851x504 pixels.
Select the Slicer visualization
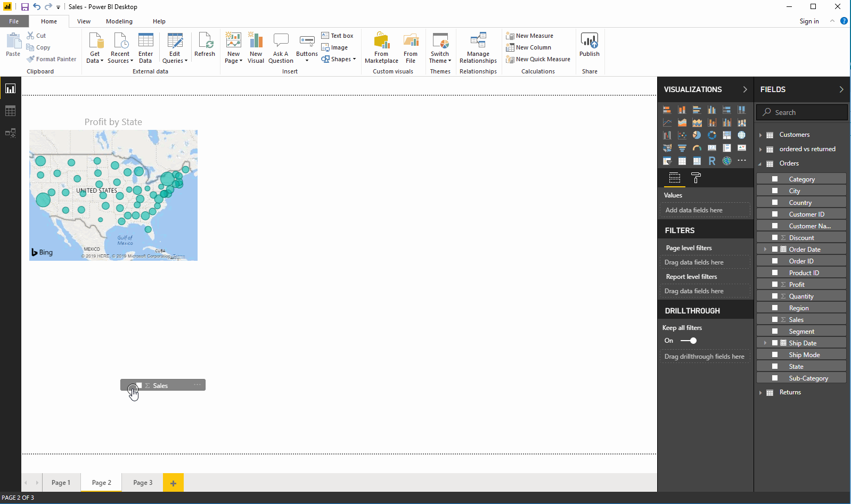[667, 161]
